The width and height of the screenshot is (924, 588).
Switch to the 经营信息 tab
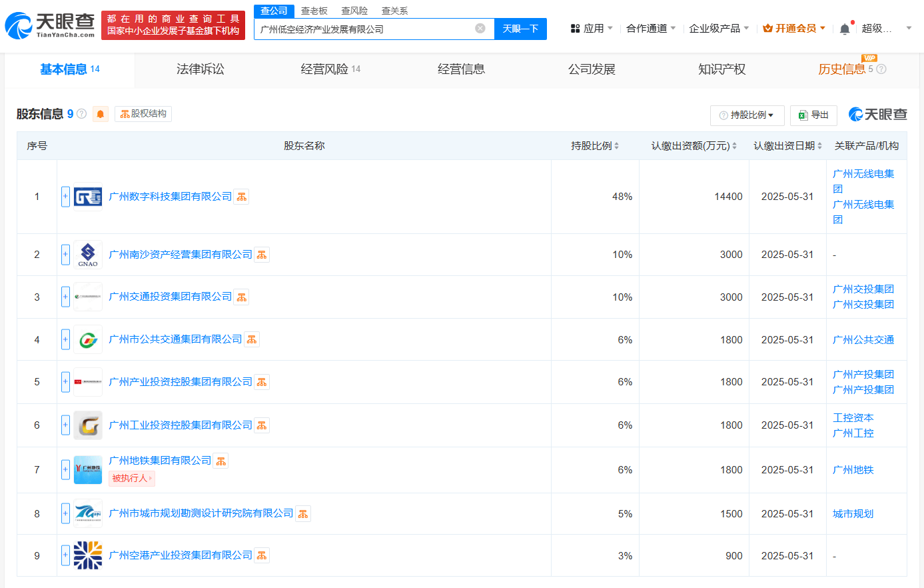tap(461, 69)
